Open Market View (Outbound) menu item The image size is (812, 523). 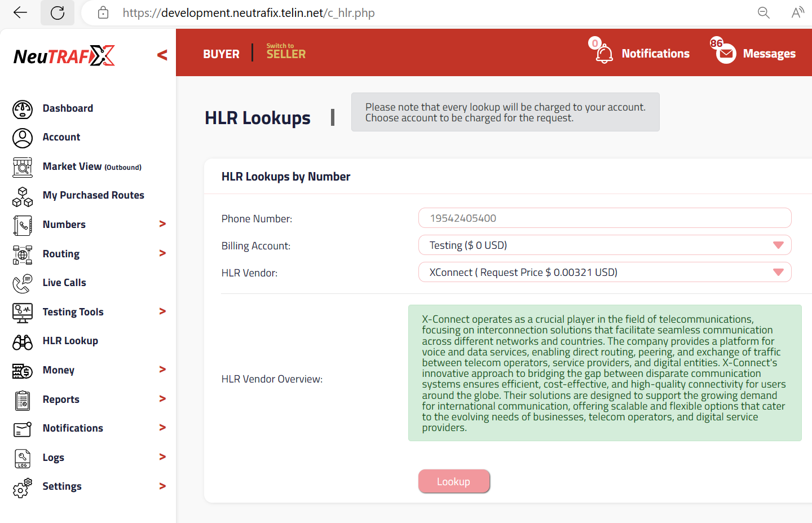click(92, 166)
